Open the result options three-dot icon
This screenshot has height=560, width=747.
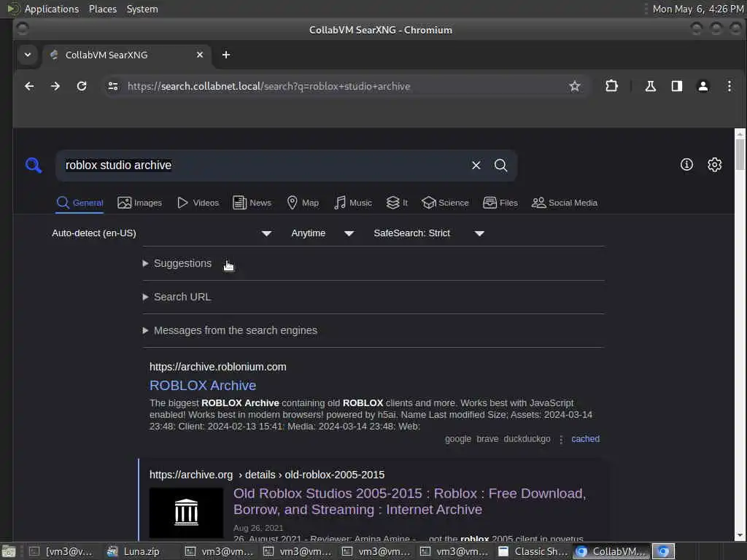coord(561,440)
